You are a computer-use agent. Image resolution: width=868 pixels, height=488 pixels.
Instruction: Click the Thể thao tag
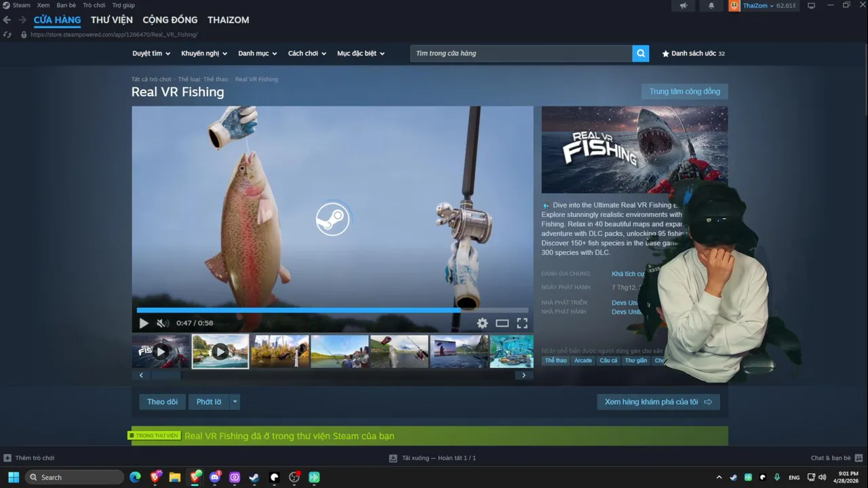(x=555, y=361)
